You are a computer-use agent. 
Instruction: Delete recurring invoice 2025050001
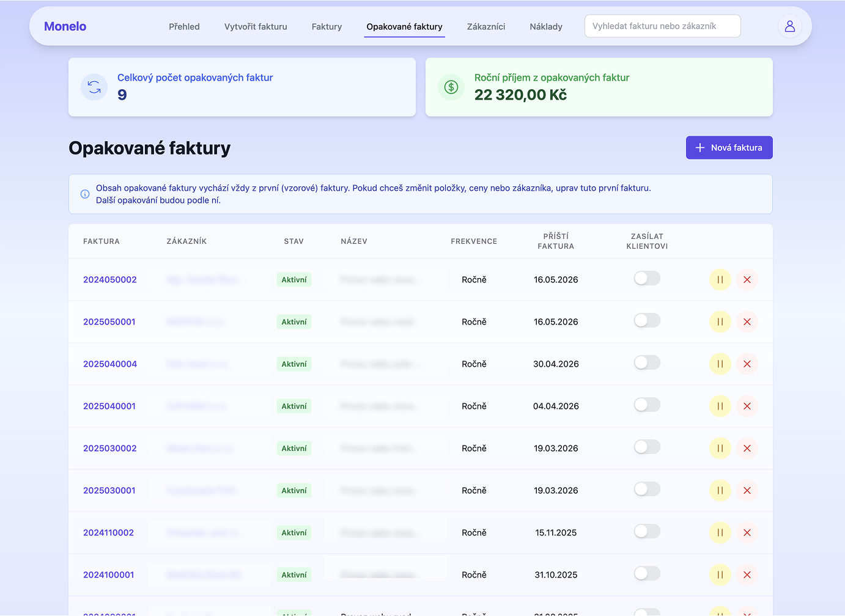coord(747,322)
